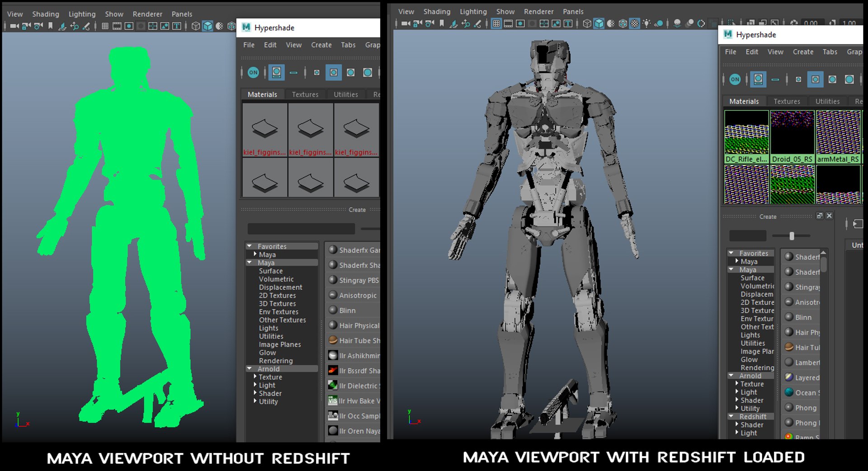Toggle Grid icon in left viewport toolbar
Viewport: 868px width, 471px height.
(105, 26)
